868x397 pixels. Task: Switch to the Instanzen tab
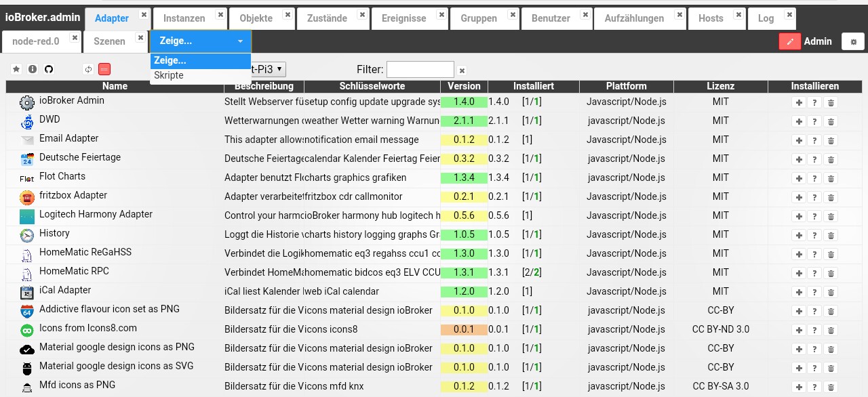(184, 18)
